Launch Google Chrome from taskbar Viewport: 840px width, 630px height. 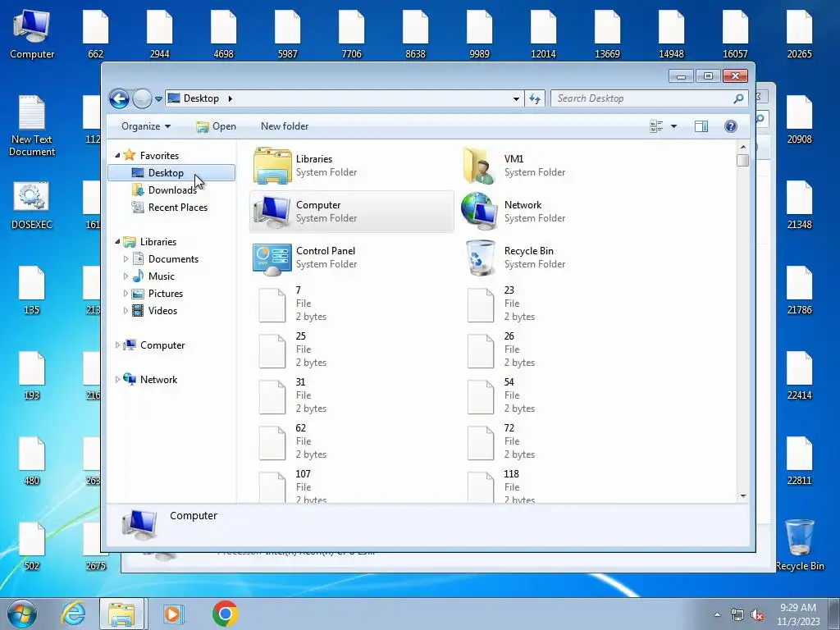point(225,614)
